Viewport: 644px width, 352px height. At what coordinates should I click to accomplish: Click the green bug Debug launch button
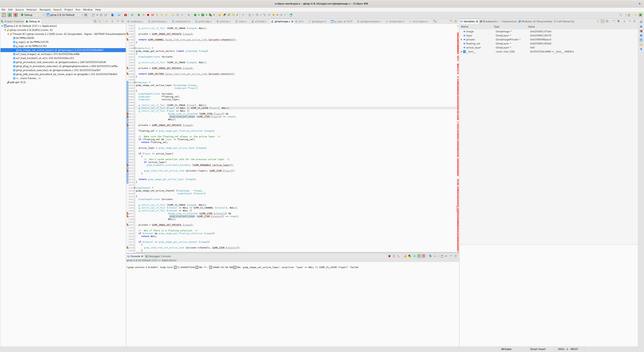(10, 15)
